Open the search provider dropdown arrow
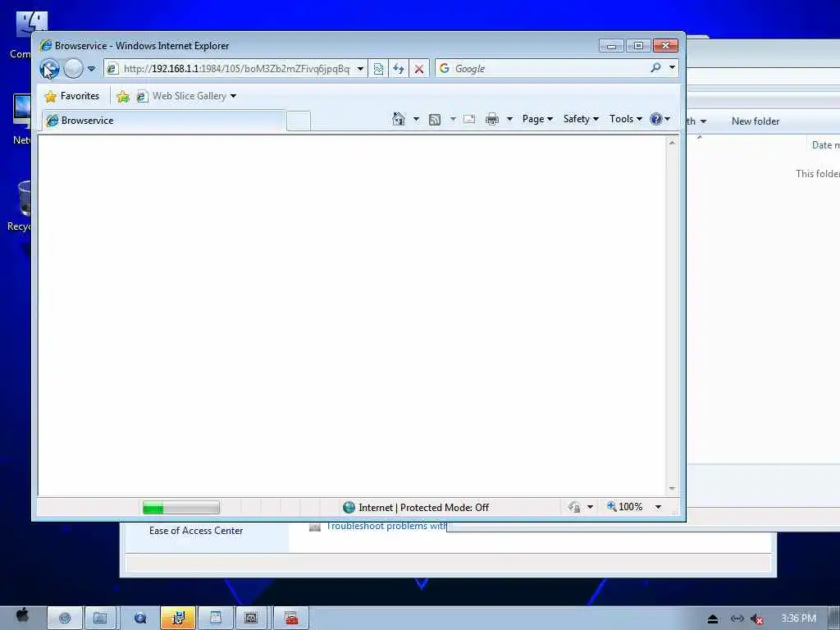The image size is (840, 630). (x=672, y=67)
